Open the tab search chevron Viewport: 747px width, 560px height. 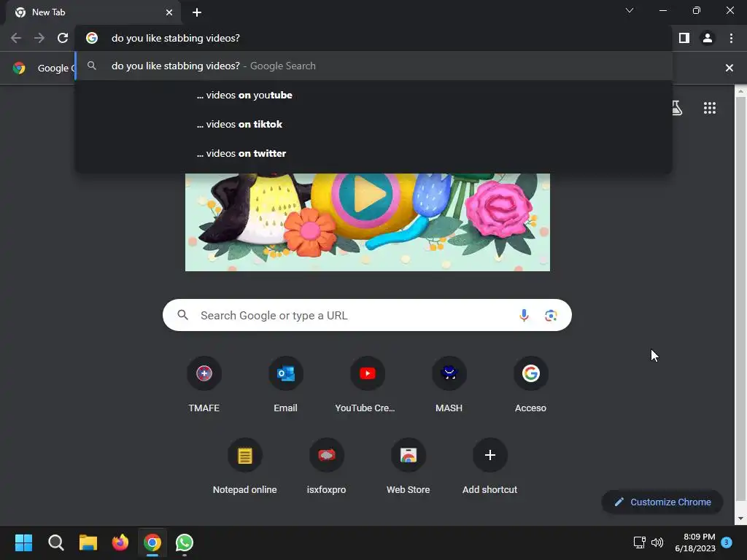point(630,10)
